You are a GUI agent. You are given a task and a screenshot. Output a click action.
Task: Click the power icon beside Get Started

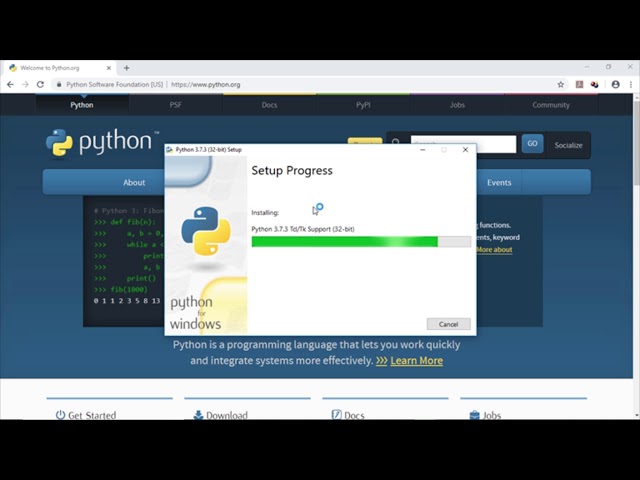[x=60, y=415]
